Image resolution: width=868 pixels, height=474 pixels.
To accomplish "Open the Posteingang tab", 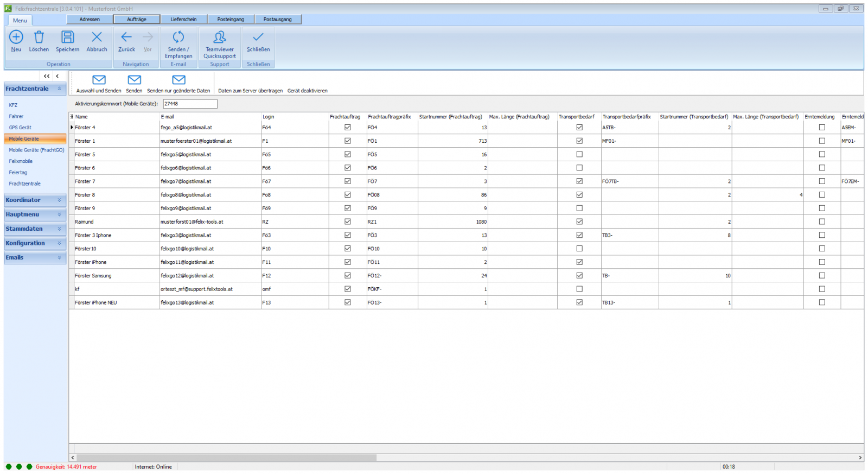I will (x=231, y=20).
